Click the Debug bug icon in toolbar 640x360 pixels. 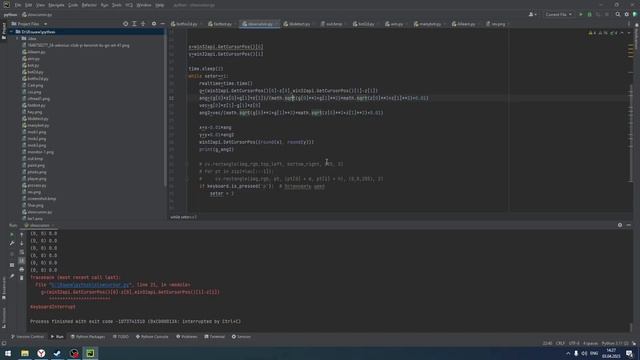(x=589, y=14)
